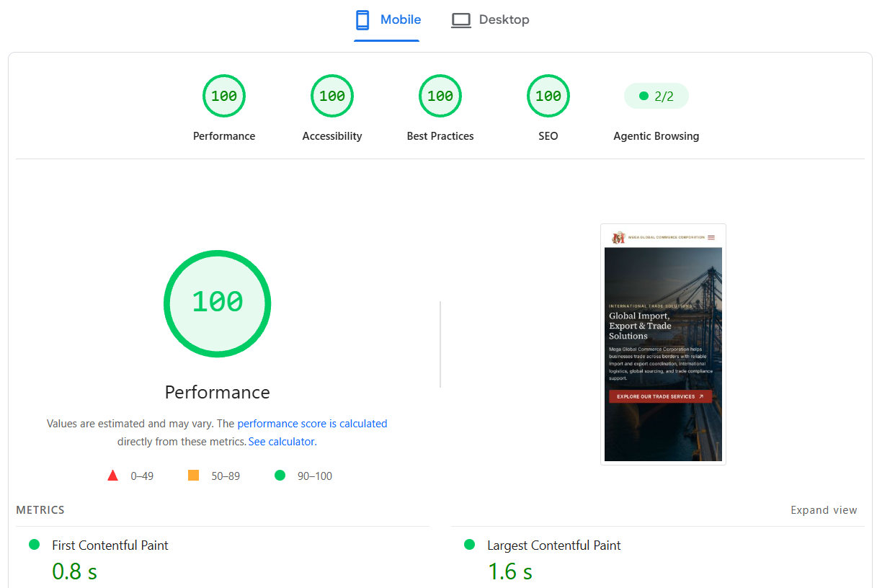Switch to the Desktop tab
This screenshot has height=588, width=877.
(490, 20)
